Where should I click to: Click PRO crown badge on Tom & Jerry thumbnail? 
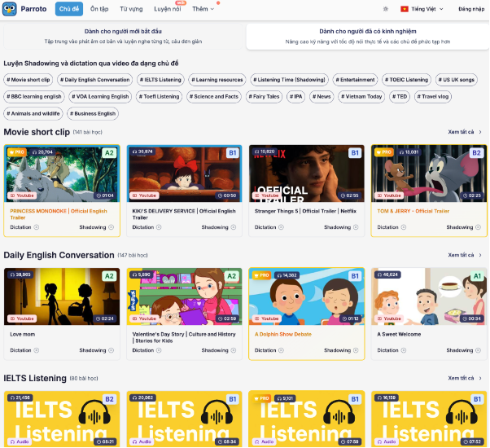point(383,152)
